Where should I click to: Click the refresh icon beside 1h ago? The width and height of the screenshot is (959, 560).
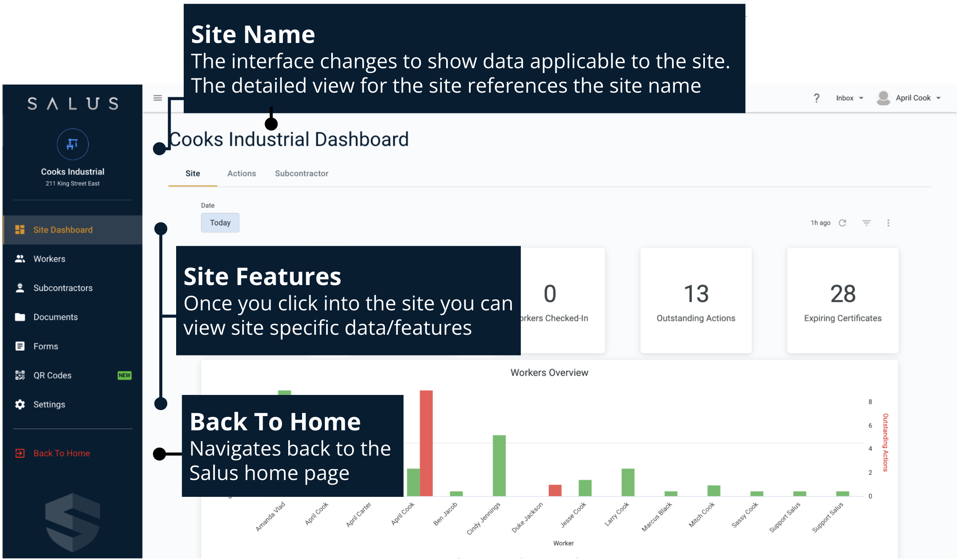842,223
